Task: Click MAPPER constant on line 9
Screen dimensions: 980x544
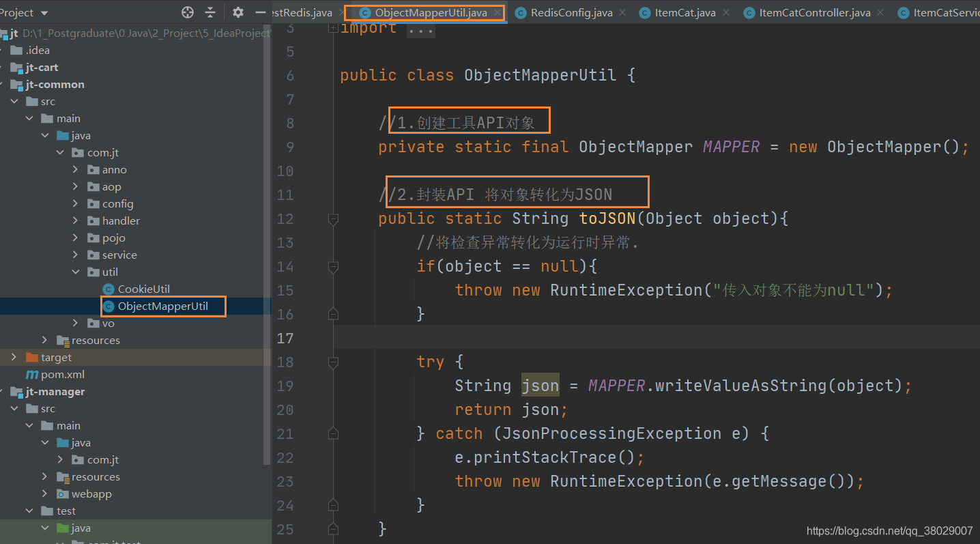Action: tap(732, 147)
